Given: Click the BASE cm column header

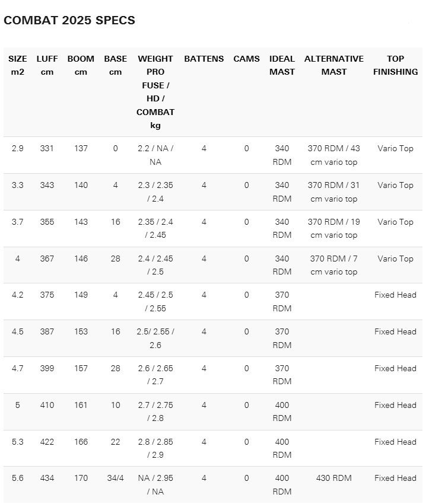Looking at the screenshot, I should pos(116,65).
